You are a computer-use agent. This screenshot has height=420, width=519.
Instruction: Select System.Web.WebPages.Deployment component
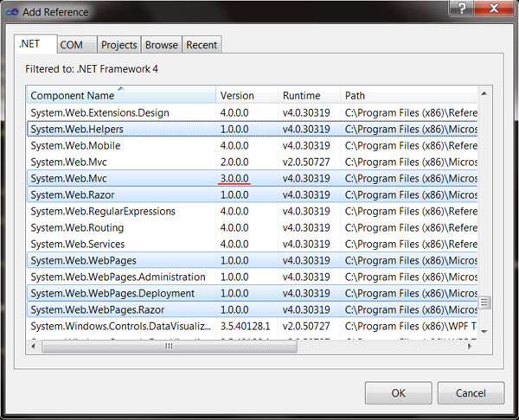[x=253, y=293]
